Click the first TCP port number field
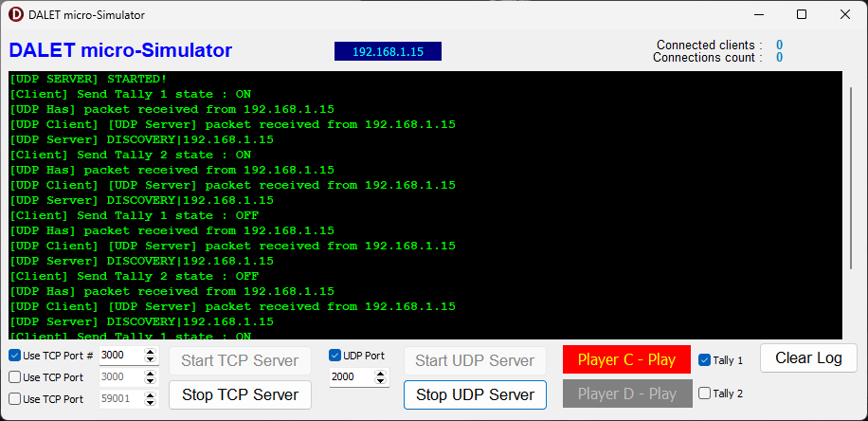This screenshot has height=421, width=868. click(119, 356)
